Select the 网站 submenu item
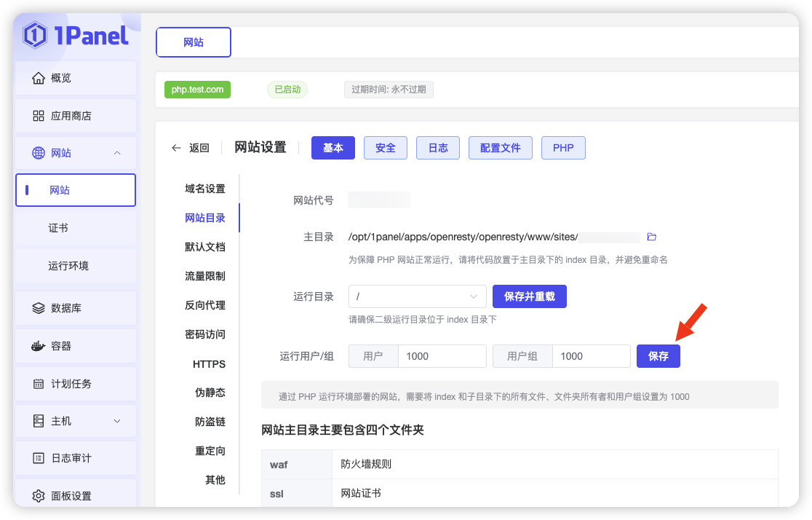This screenshot has width=812, height=520. (76, 190)
